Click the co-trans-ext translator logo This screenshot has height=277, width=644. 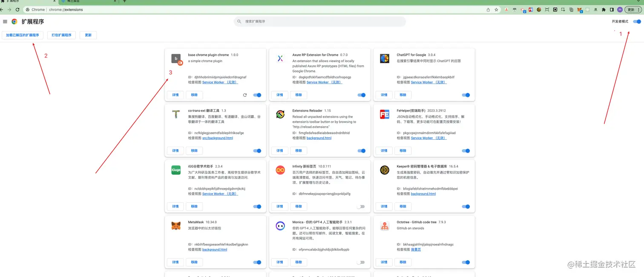[x=176, y=114]
